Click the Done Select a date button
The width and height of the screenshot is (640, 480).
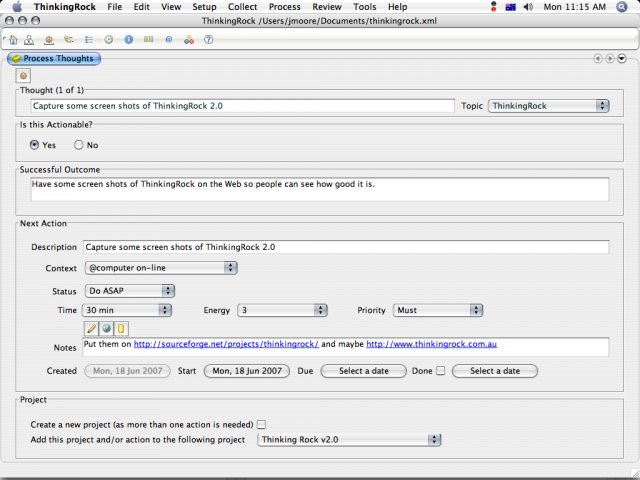[x=495, y=371]
